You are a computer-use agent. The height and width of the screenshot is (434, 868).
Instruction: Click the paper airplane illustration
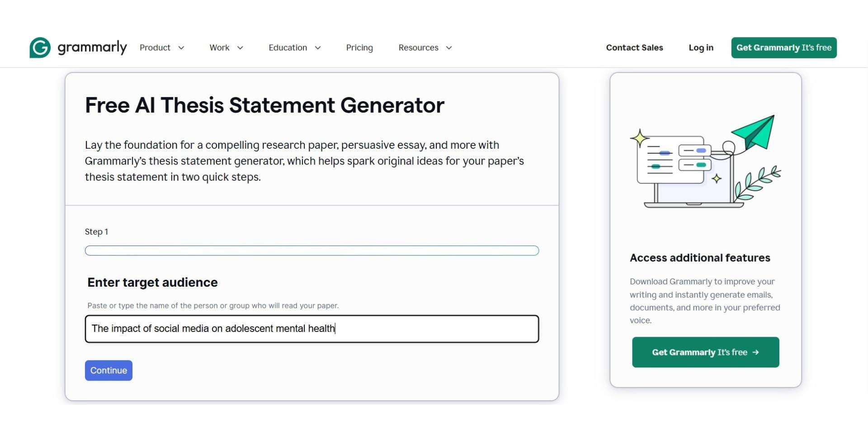[752, 132]
